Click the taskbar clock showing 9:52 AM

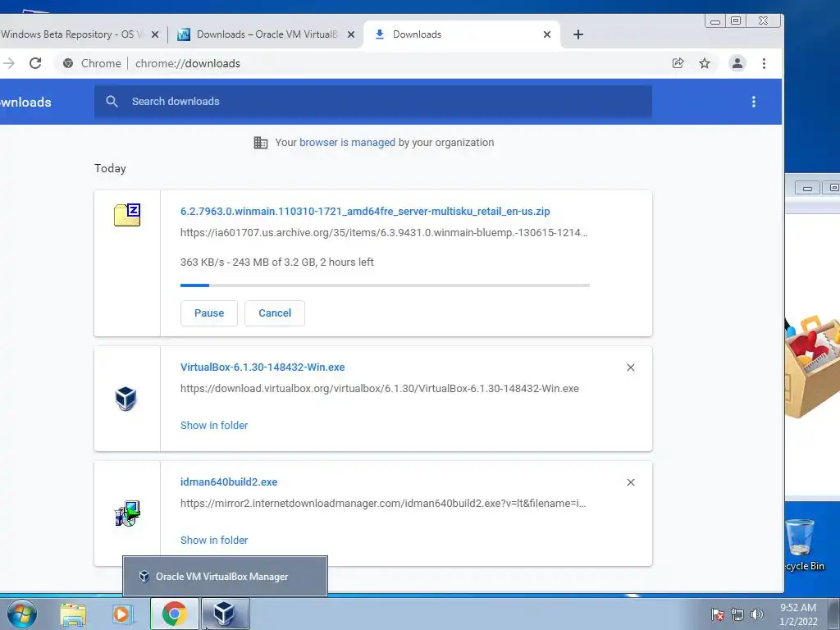click(798, 614)
